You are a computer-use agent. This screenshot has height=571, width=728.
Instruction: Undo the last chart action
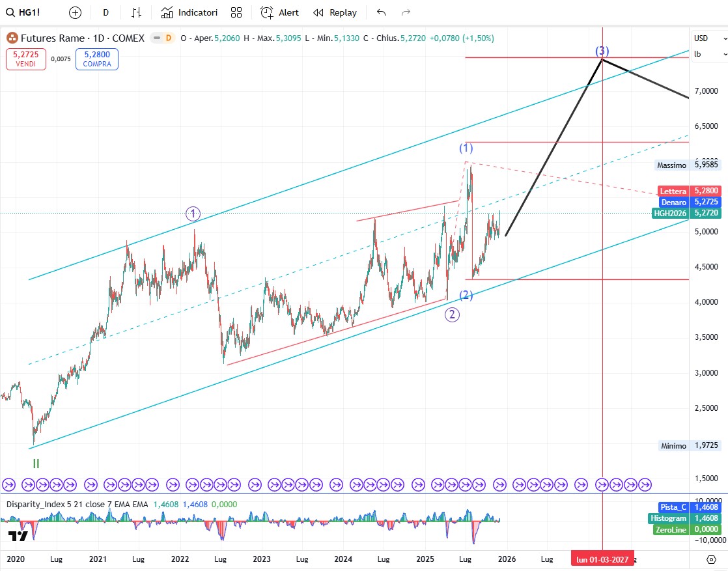click(381, 12)
